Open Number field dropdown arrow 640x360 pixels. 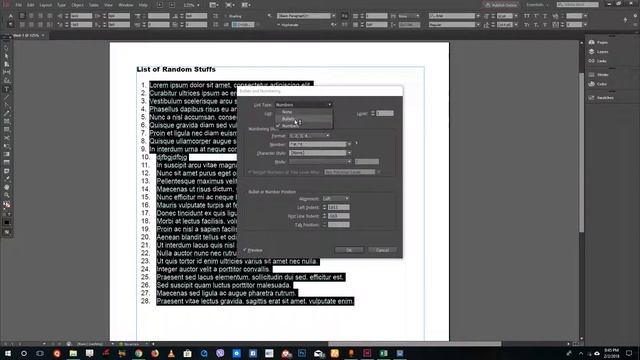(x=349, y=144)
